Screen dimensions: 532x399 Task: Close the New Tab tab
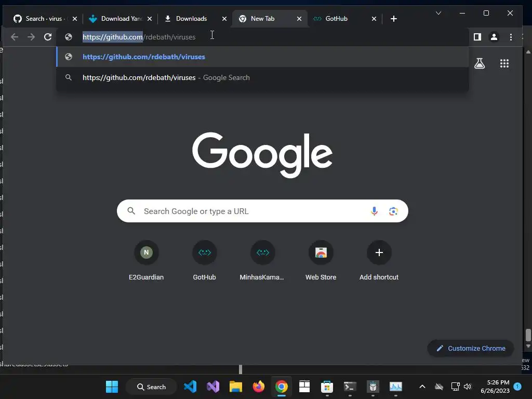(x=299, y=19)
